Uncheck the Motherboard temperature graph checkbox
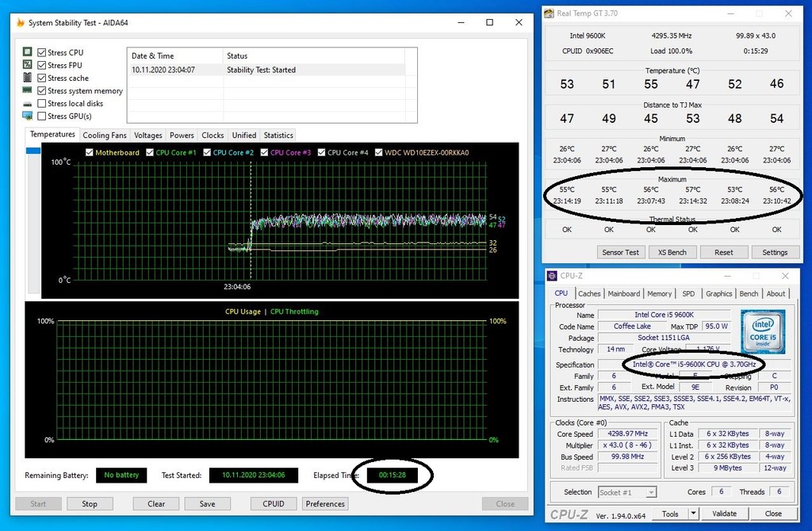The height and width of the screenshot is (531, 812). point(90,152)
